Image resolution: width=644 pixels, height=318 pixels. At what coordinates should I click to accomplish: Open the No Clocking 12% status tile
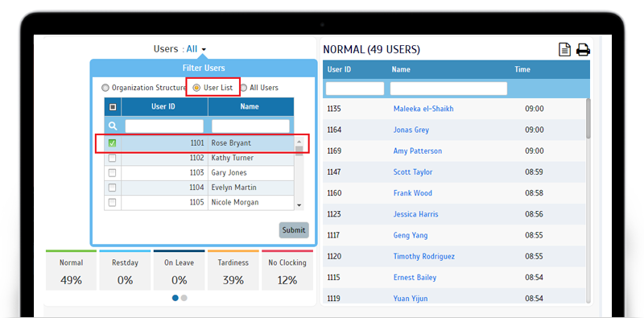tap(287, 271)
